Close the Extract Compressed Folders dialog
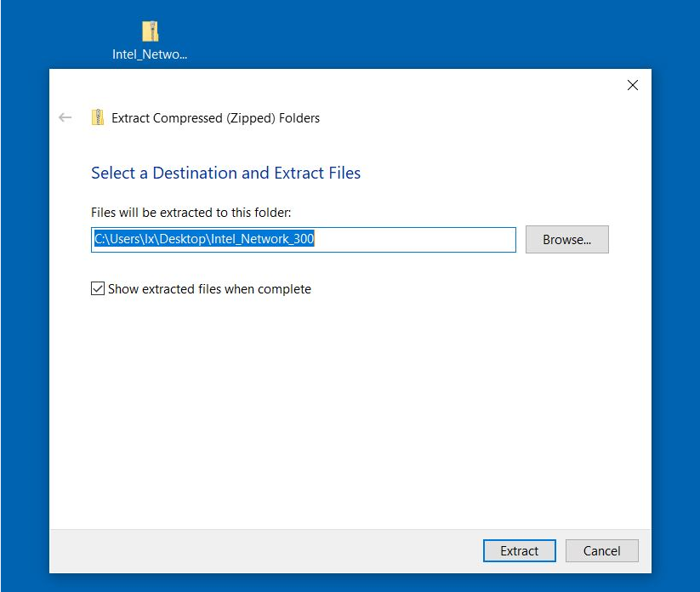This screenshot has height=592, width=700. [632, 85]
